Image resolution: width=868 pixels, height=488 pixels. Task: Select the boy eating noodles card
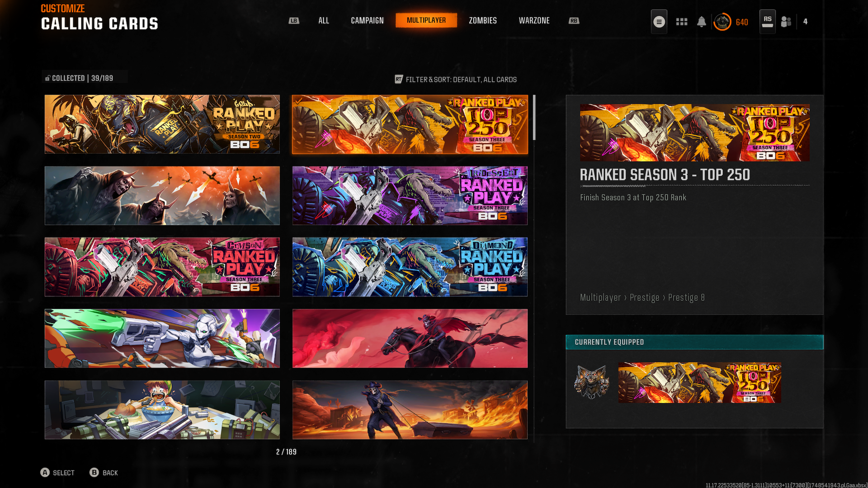[162, 410]
